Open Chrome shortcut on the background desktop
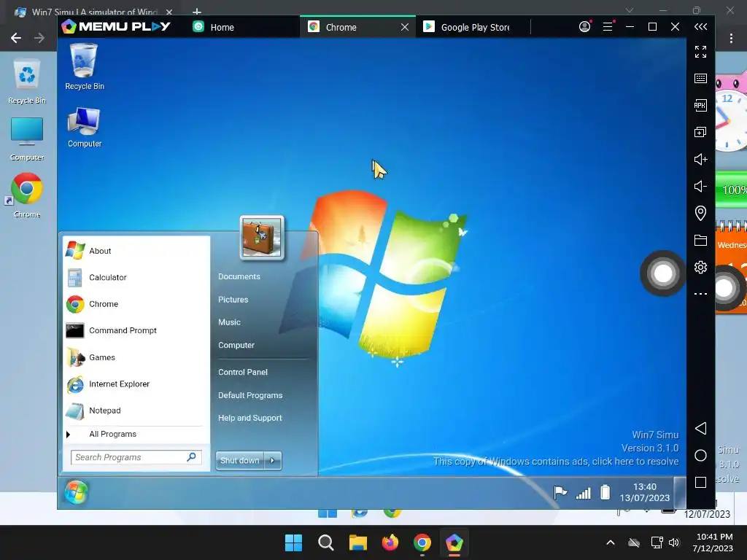 tap(27, 195)
